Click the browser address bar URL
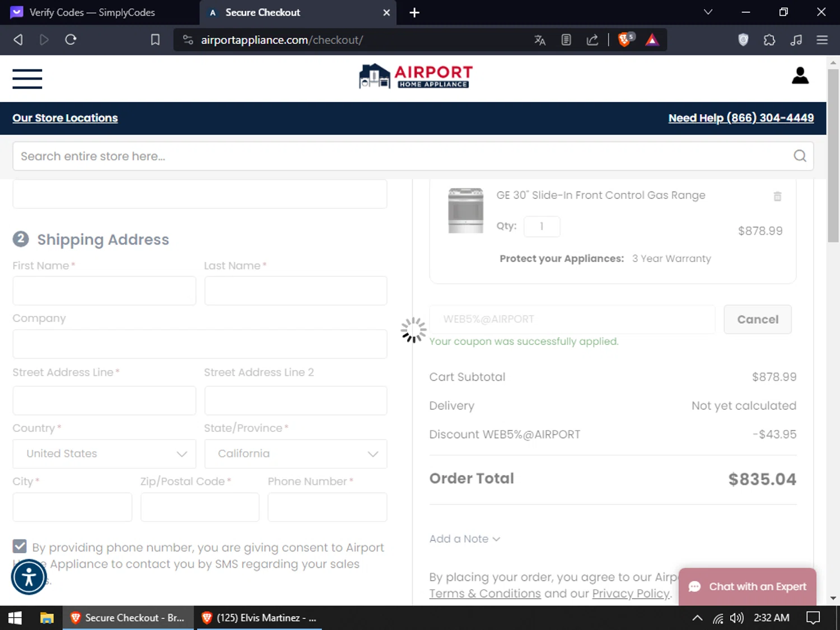Image resolution: width=840 pixels, height=630 pixels. coord(282,40)
